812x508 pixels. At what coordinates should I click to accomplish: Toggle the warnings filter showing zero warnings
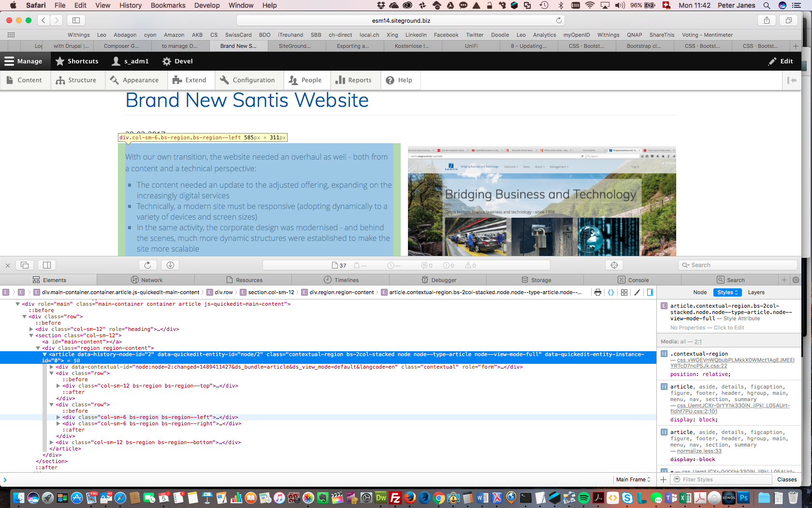(469, 265)
